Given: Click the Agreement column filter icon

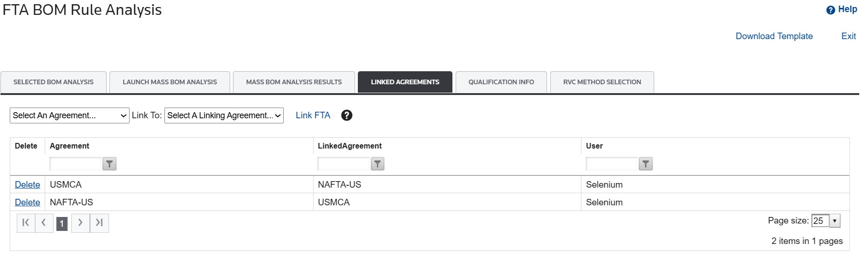Looking at the screenshot, I should (x=109, y=164).
